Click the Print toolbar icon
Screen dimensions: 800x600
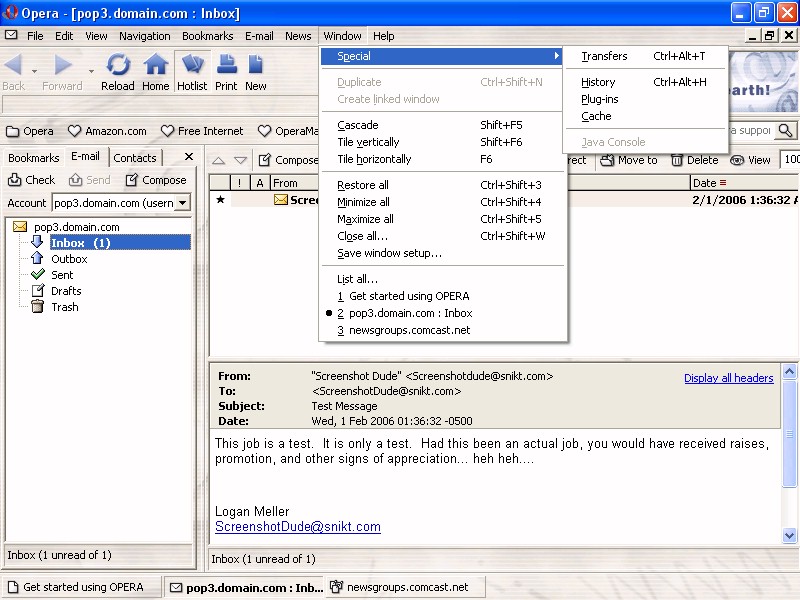click(x=226, y=72)
